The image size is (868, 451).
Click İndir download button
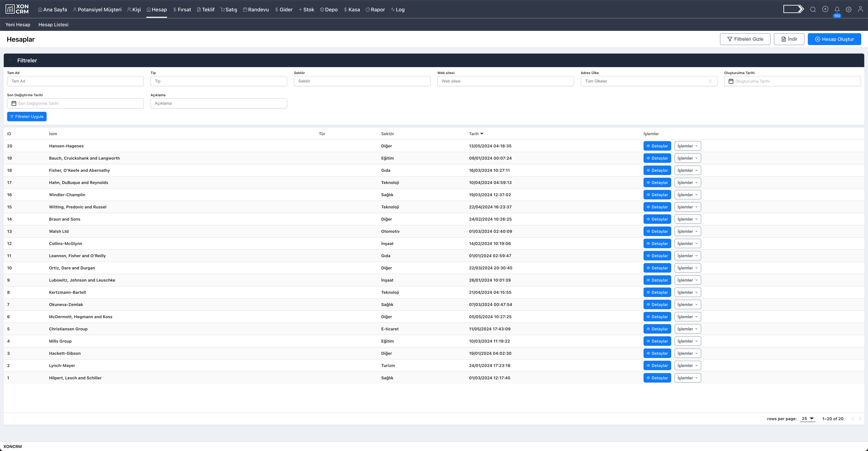(x=789, y=39)
